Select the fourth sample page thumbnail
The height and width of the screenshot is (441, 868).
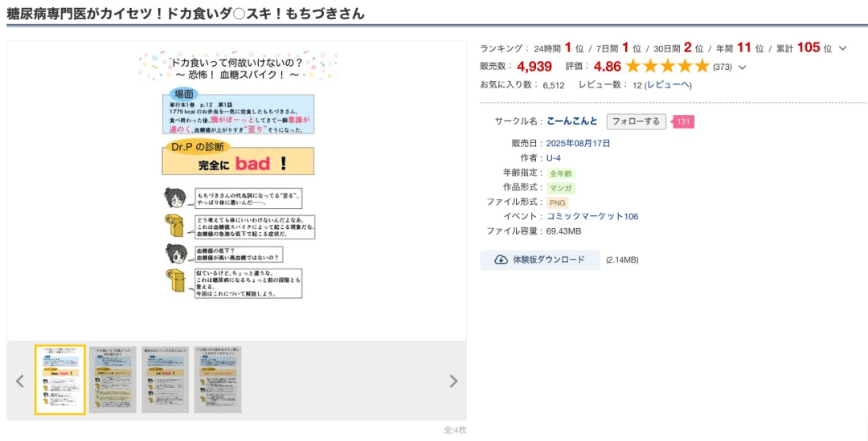coord(218,380)
